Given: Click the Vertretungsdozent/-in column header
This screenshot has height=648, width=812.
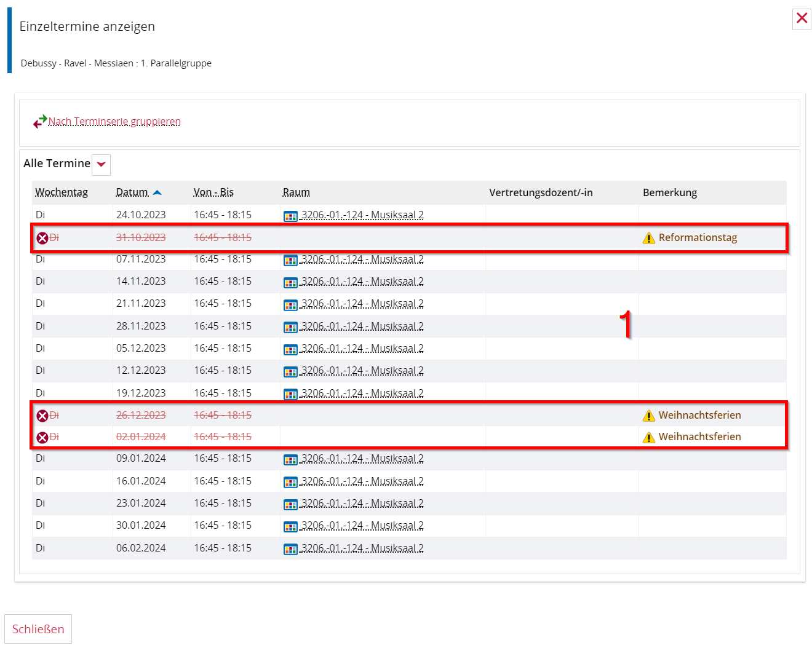Looking at the screenshot, I should (x=541, y=192).
